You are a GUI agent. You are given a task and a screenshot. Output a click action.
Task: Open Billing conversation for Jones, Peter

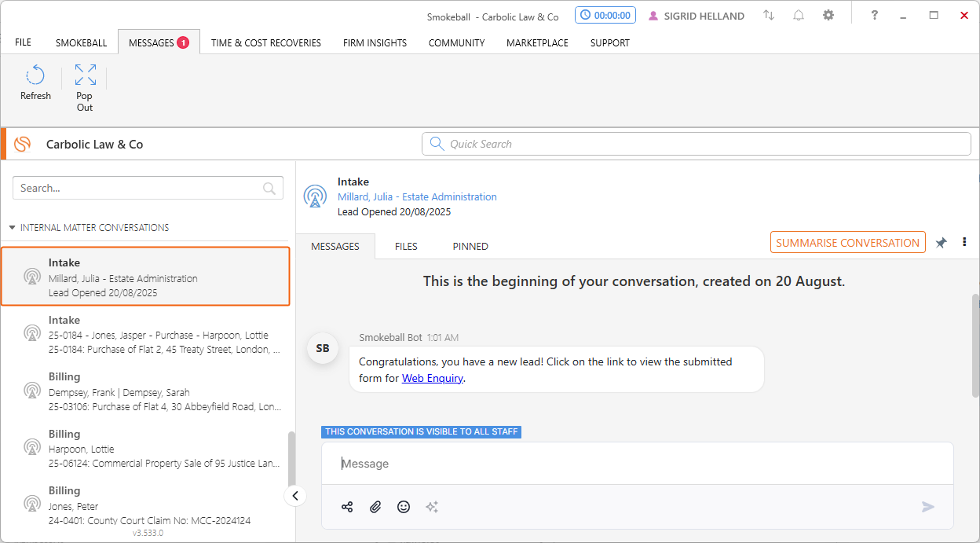[x=145, y=504]
